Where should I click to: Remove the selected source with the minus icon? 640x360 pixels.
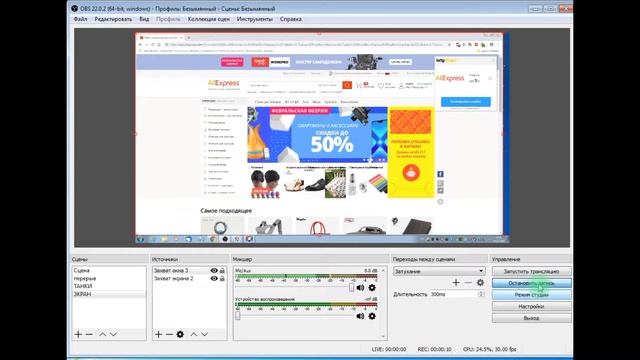pos(169,334)
